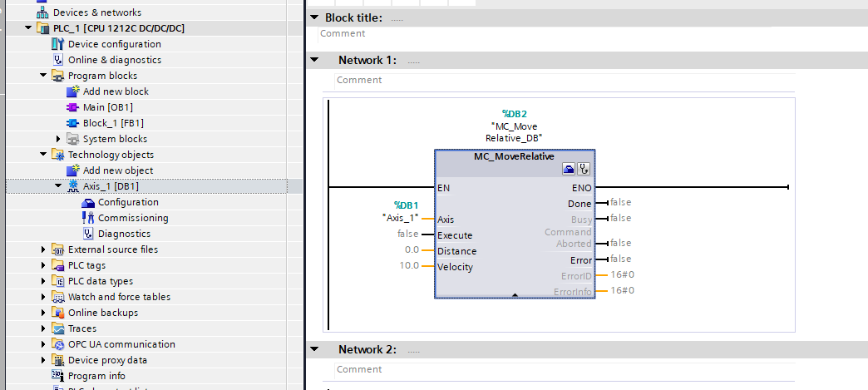Click the Axis_1 [DB1] icon

tap(73, 186)
